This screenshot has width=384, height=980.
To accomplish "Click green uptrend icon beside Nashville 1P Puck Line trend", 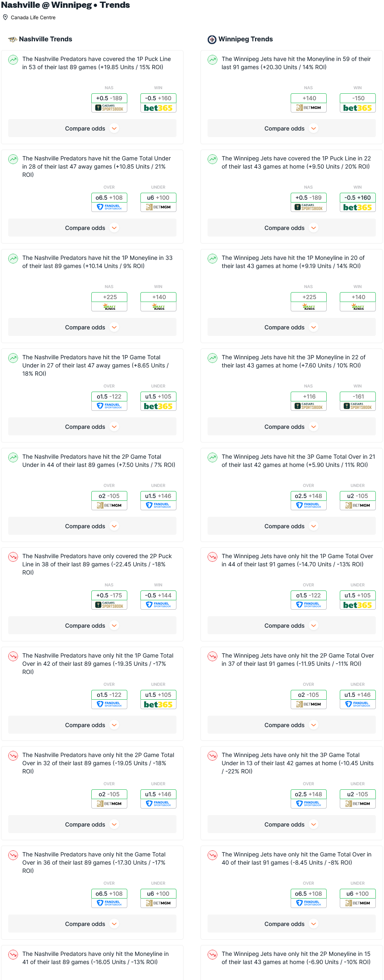I will (x=13, y=60).
